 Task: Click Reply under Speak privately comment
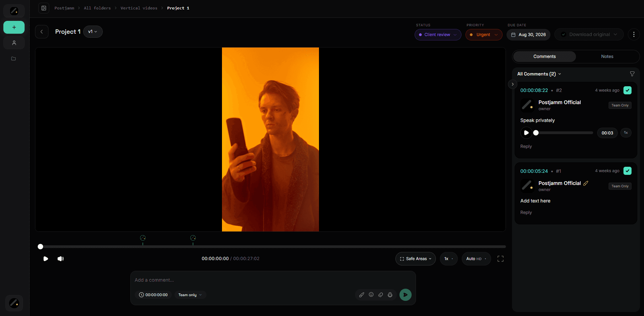click(x=526, y=147)
